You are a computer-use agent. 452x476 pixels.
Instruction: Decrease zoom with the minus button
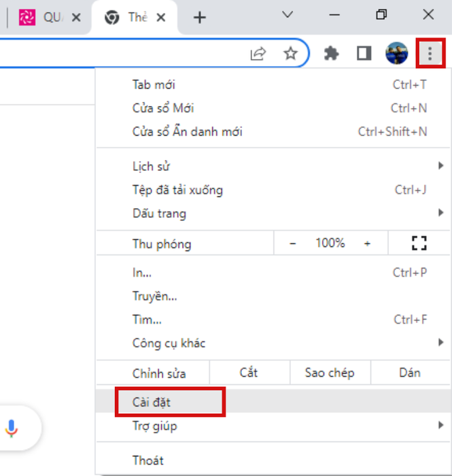tap(292, 243)
